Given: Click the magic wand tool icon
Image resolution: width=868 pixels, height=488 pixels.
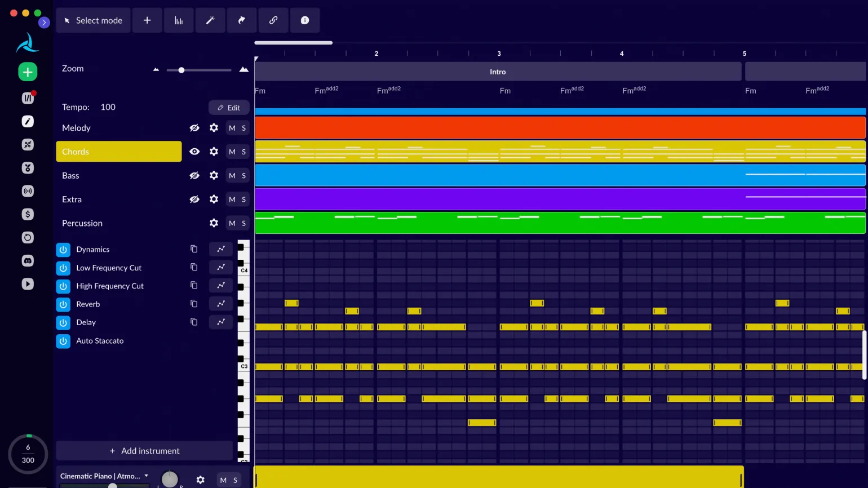Looking at the screenshot, I should click(210, 20).
